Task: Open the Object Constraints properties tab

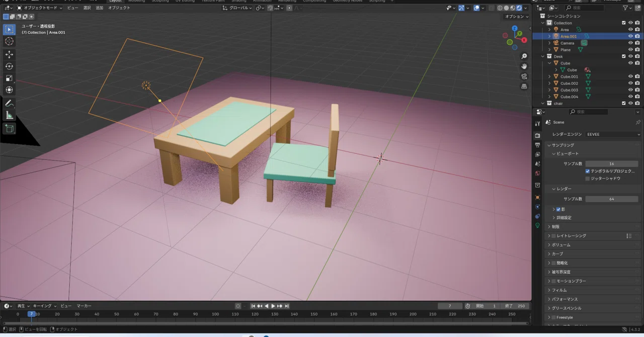Action: tap(537, 216)
